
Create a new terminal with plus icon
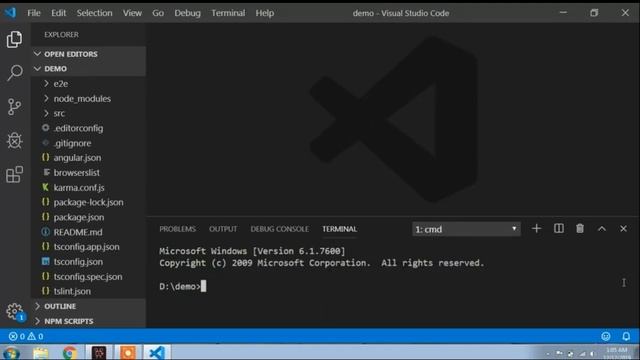(x=536, y=229)
